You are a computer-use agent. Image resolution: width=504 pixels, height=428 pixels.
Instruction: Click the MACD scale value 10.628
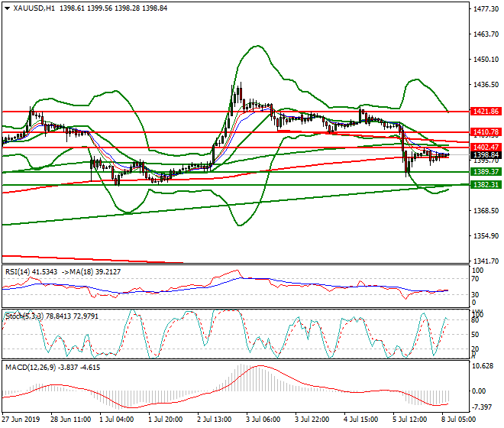point(483,367)
